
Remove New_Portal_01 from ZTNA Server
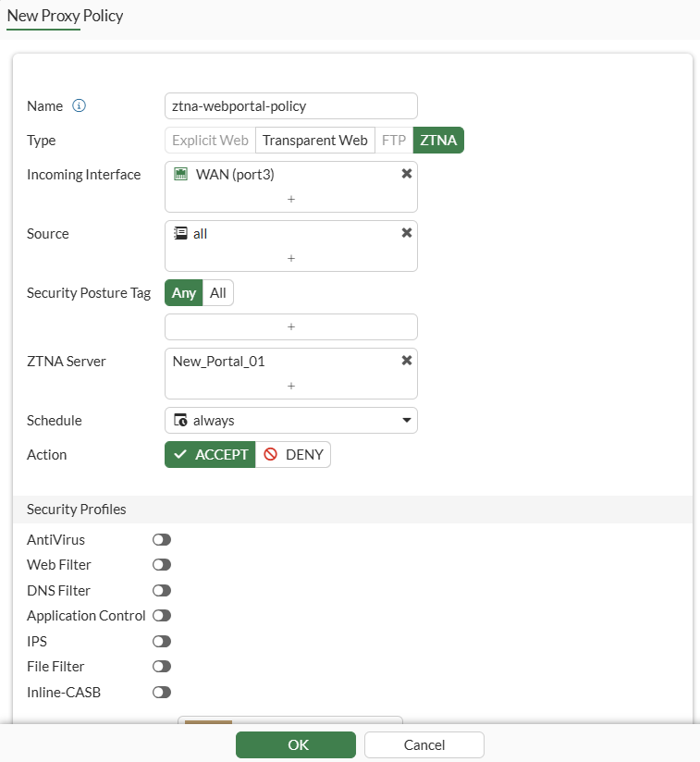tap(407, 360)
